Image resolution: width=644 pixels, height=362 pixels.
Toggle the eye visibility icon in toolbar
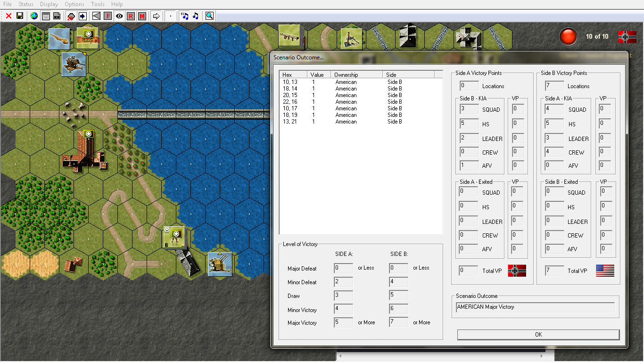(x=119, y=16)
